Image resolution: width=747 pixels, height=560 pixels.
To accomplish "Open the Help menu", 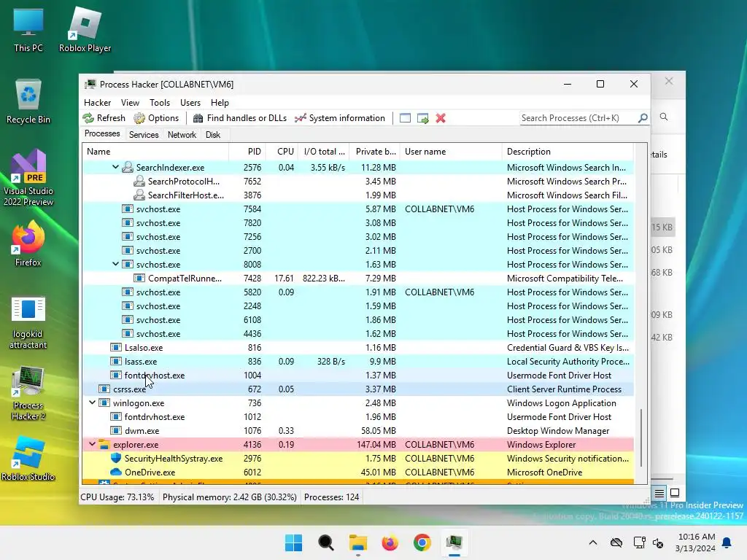I will (x=220, y=103).
